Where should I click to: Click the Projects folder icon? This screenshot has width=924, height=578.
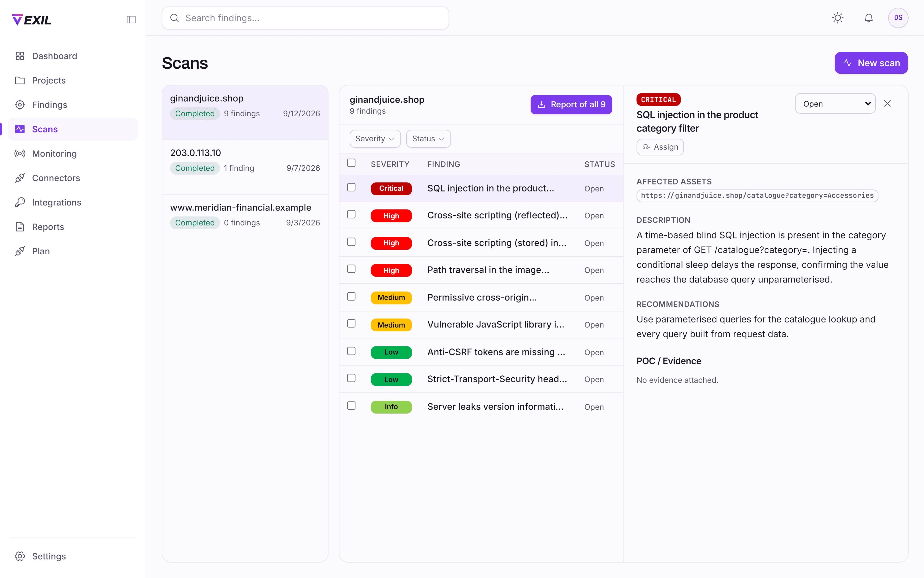[20, 80]
